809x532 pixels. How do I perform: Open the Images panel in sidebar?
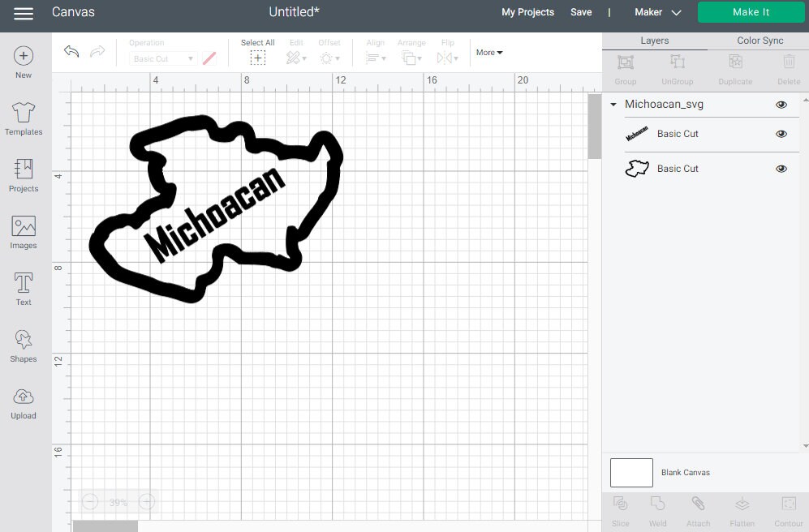tap(23, 233)
